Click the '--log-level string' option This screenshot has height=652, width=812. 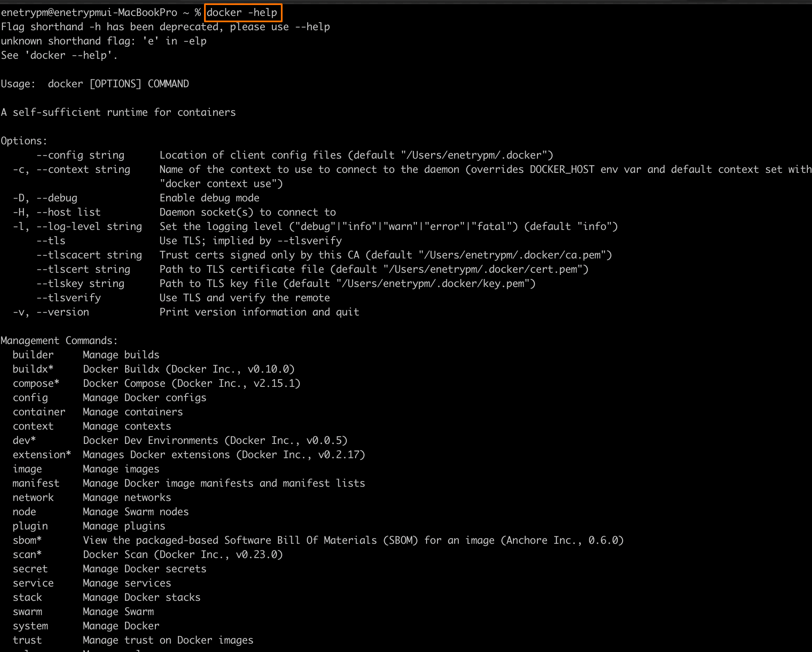(89, 227)
